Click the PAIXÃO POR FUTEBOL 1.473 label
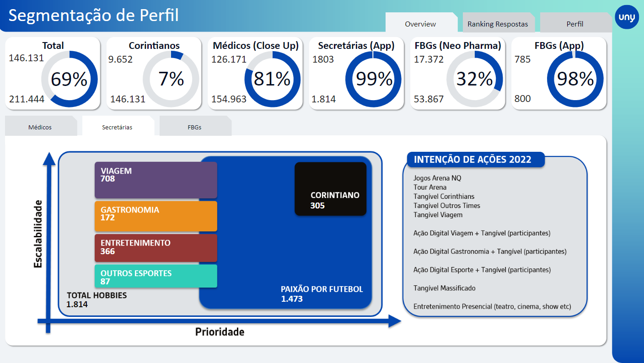This screenshot has width=644, height=363. (322, 294)
